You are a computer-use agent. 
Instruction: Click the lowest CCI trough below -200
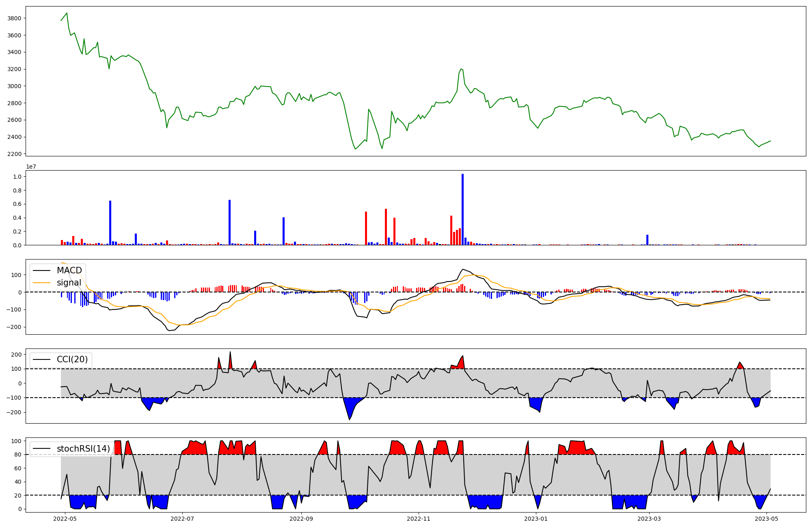pyautogui.click(x=349, y=419)
